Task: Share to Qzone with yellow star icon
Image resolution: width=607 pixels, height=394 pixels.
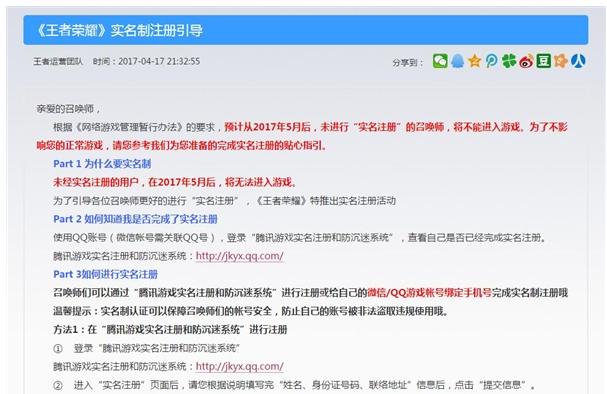Action: click(x=474, y=61)
